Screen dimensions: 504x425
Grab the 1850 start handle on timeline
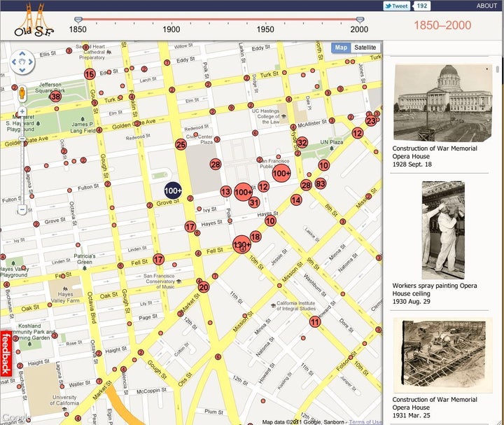coord(78,20)
